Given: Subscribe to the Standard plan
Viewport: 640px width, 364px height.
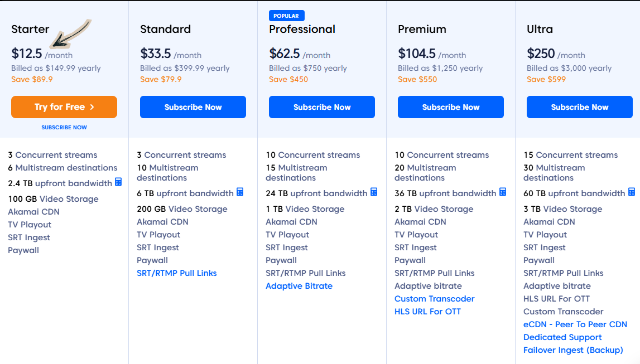Looking at the screenshot, I should pyautogui.click(x=193, y=106).
